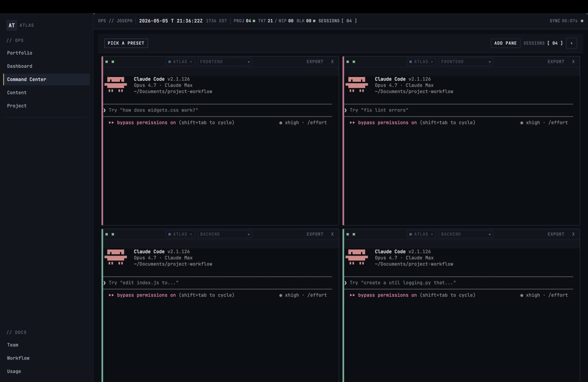Open Team docs page
Viewport: 588px width, 382px height.
click(47, 345)
